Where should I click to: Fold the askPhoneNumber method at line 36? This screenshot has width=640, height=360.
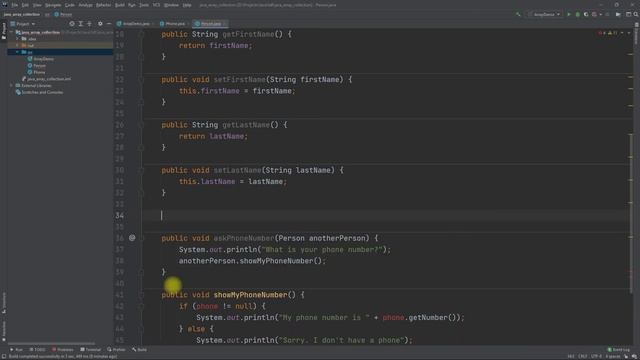141,238
